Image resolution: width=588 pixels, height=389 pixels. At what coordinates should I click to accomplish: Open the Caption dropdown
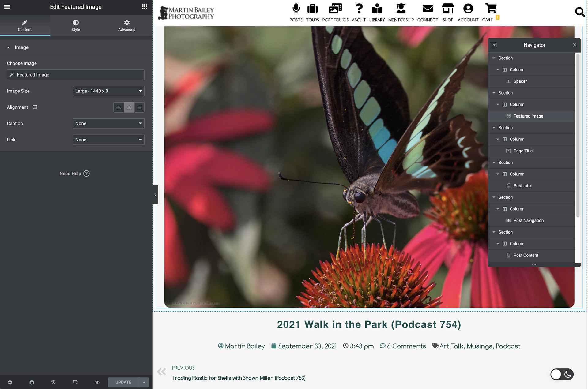109,123
